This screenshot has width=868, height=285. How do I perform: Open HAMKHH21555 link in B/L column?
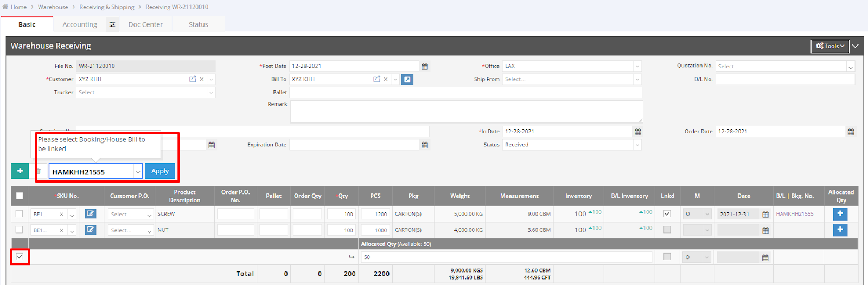794,214
